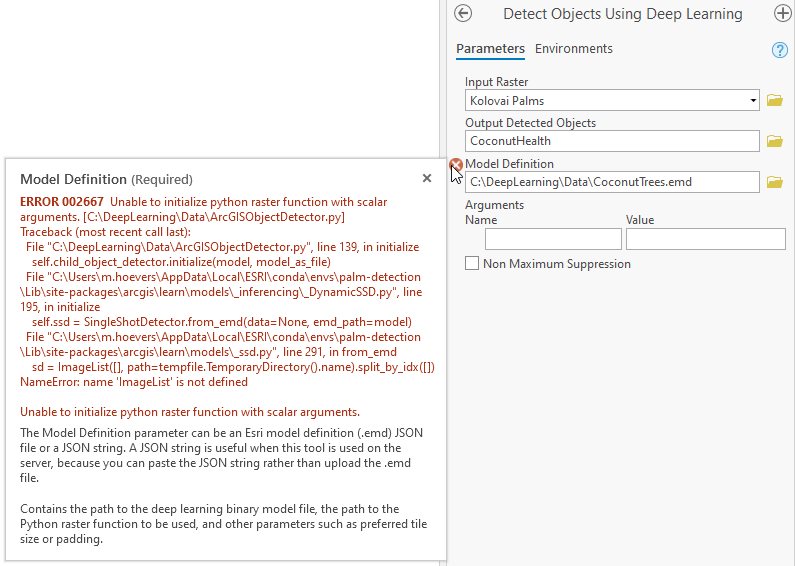Open tool help via question mark icon
The width and height of the screenshot is (795, 566).
779,50
